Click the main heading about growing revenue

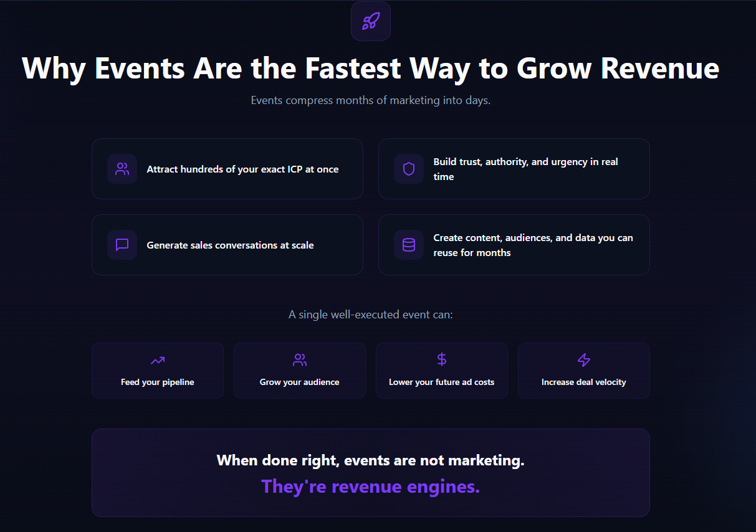pos(370,69)
